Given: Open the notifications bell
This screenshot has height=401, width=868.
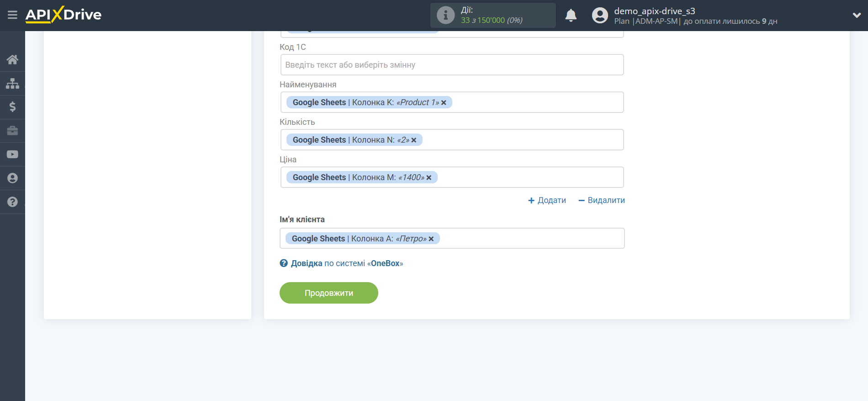Looking at the screenshot, I should (571, 16).
